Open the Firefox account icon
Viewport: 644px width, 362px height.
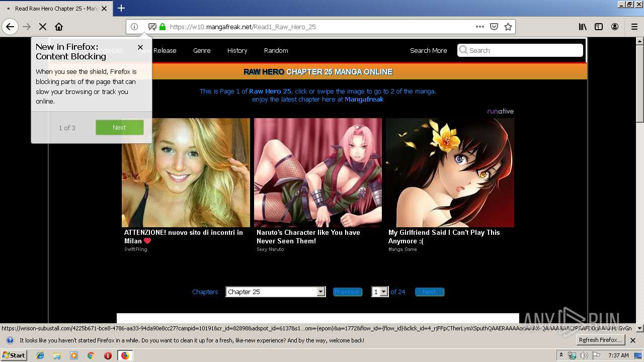pos(615,27)
